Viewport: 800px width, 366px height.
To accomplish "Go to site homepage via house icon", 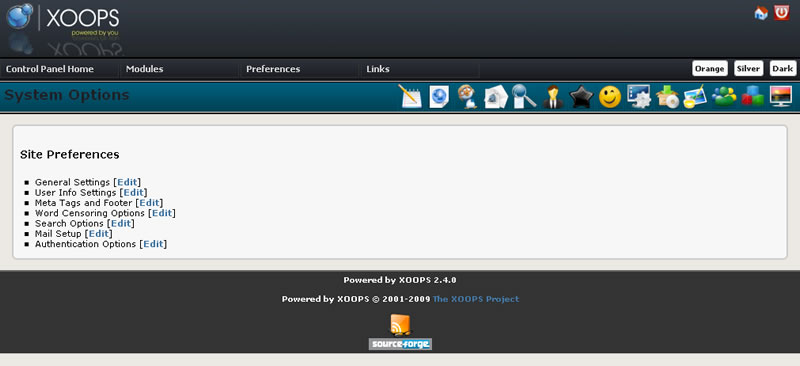I will [x=761, y=13].
